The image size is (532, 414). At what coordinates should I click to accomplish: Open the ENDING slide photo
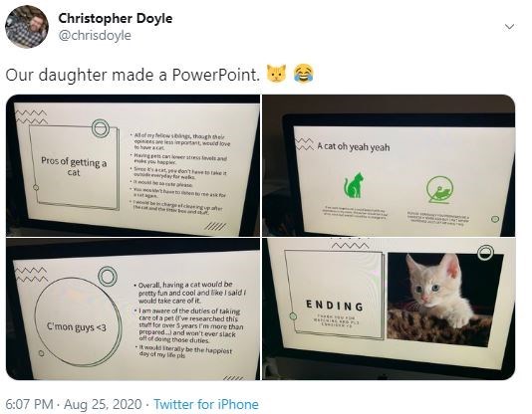(x=389, y=309)
